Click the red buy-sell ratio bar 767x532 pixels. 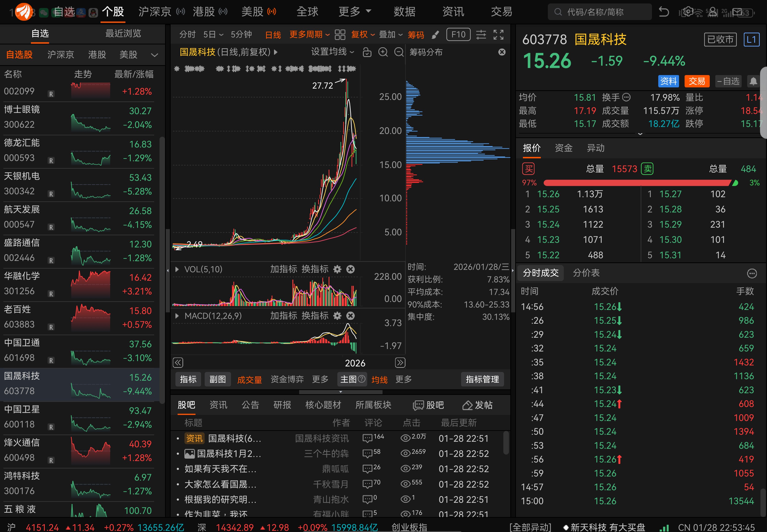point(637,183)
